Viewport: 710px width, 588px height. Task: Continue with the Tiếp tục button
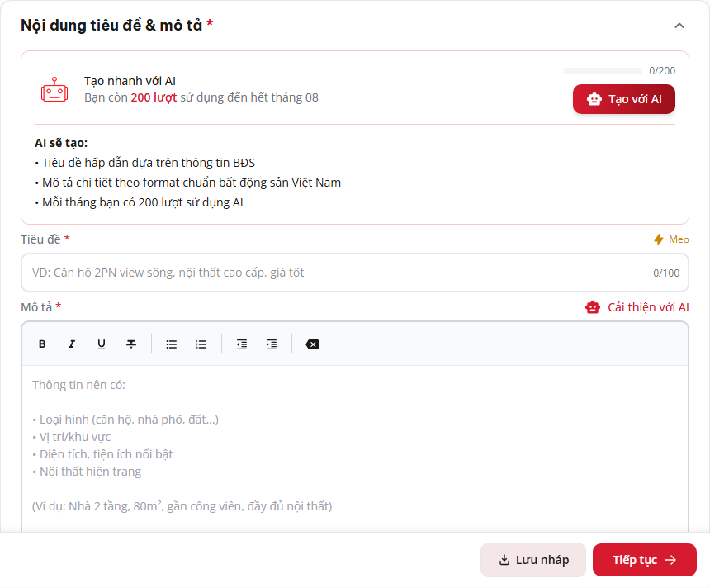(644, 560)
